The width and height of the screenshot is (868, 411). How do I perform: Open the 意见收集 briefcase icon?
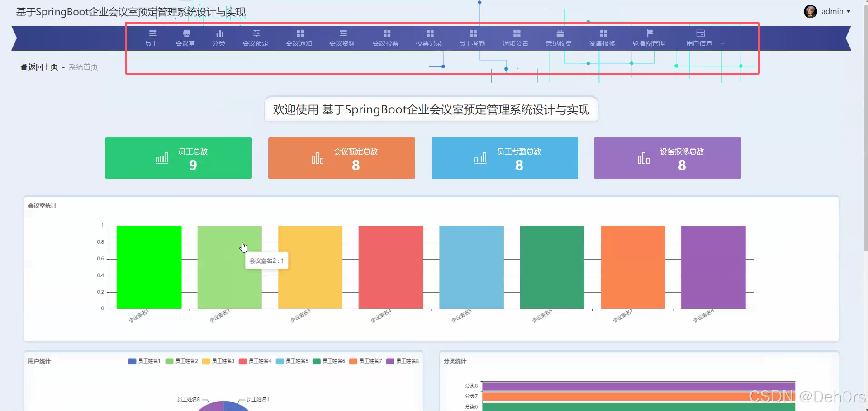(560, 33)
